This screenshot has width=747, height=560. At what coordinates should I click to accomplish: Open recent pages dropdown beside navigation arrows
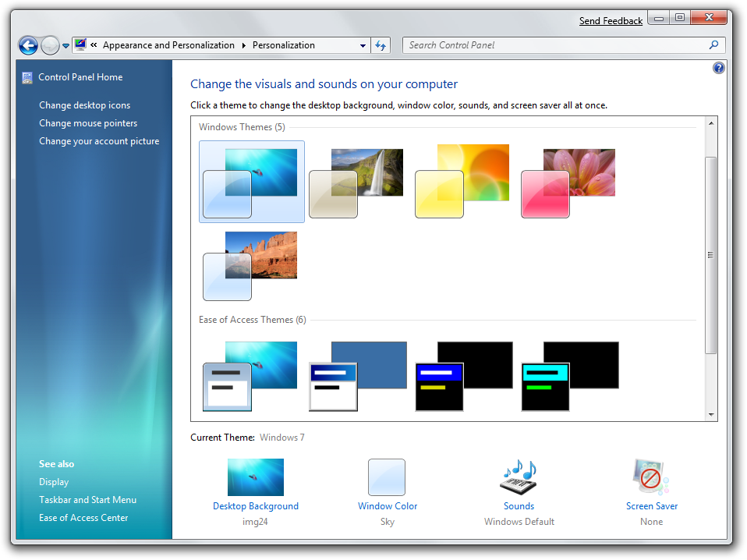(x=65, y=46)
